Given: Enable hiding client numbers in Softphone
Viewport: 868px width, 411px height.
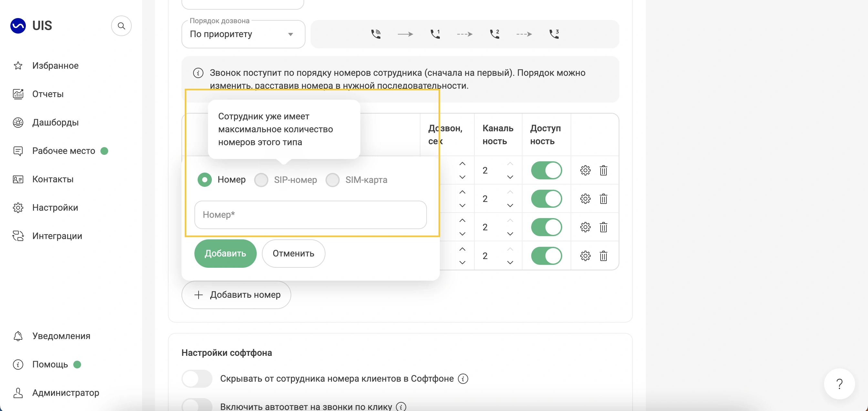Looking at the screenshot, I should point(197,379).
